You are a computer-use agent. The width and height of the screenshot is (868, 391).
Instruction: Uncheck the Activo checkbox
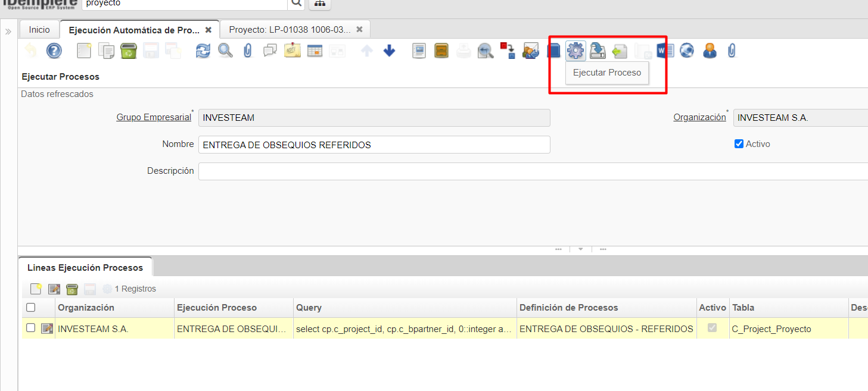click(x=739, y=144)
